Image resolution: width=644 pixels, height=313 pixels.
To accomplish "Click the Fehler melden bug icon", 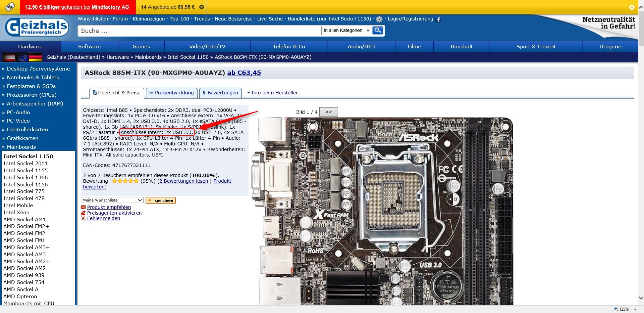I will 83,218.
